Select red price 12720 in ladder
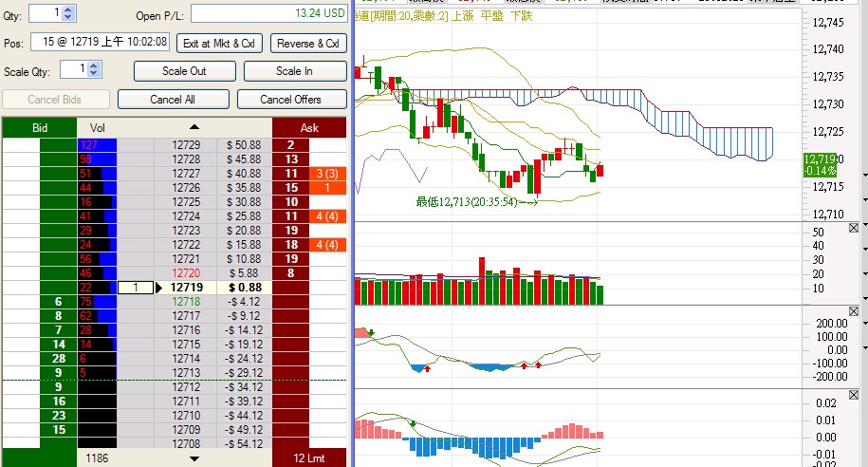 point(186,273)
